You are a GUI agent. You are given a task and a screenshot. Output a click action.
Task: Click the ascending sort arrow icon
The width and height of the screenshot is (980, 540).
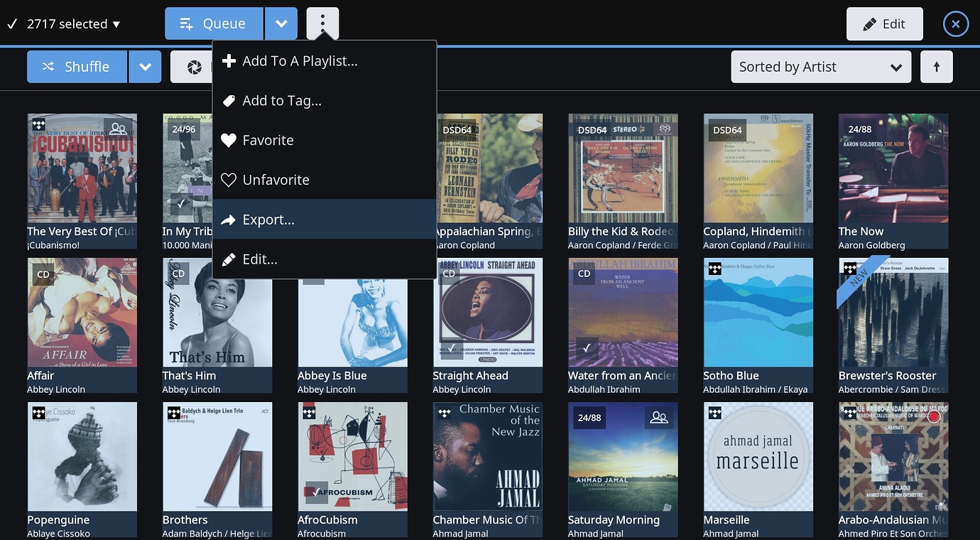click(x=937, y=66)
